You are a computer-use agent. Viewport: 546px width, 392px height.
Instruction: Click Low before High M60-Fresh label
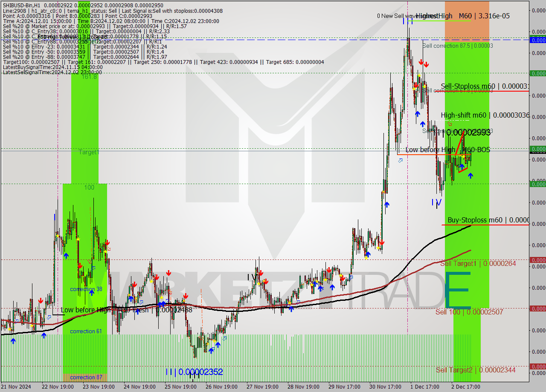pos(126,310)
